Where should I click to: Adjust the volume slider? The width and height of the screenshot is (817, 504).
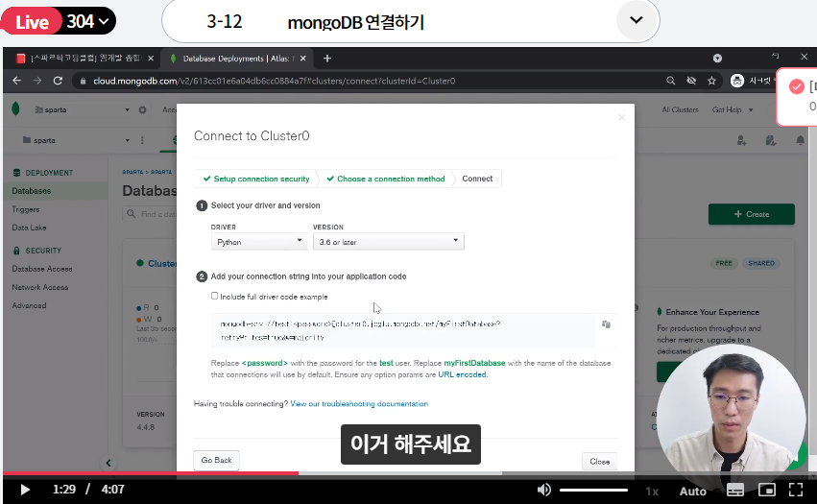(x=593, y=490)
